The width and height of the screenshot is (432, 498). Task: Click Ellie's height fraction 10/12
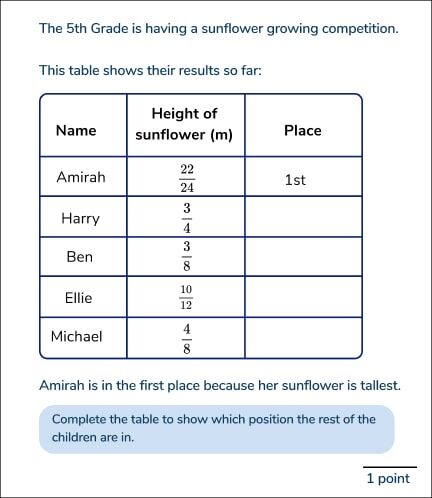(186, 297)
